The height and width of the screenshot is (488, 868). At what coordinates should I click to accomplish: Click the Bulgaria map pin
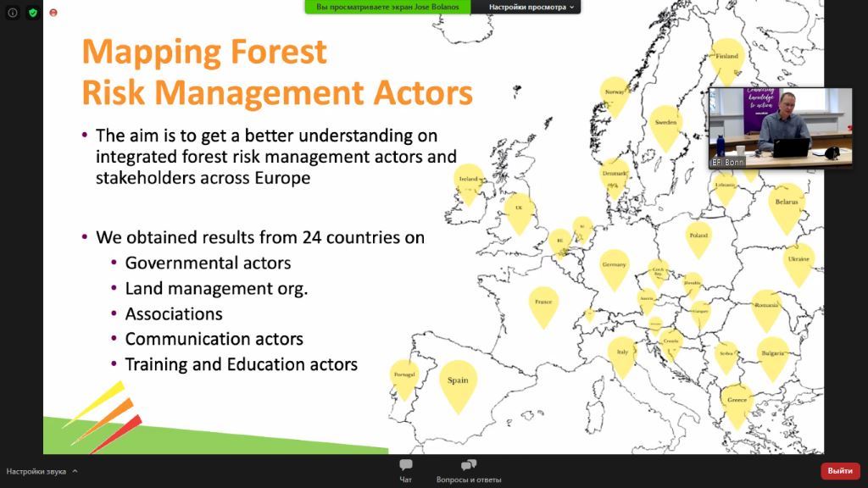pyautogui.click(x=773, y=358)
